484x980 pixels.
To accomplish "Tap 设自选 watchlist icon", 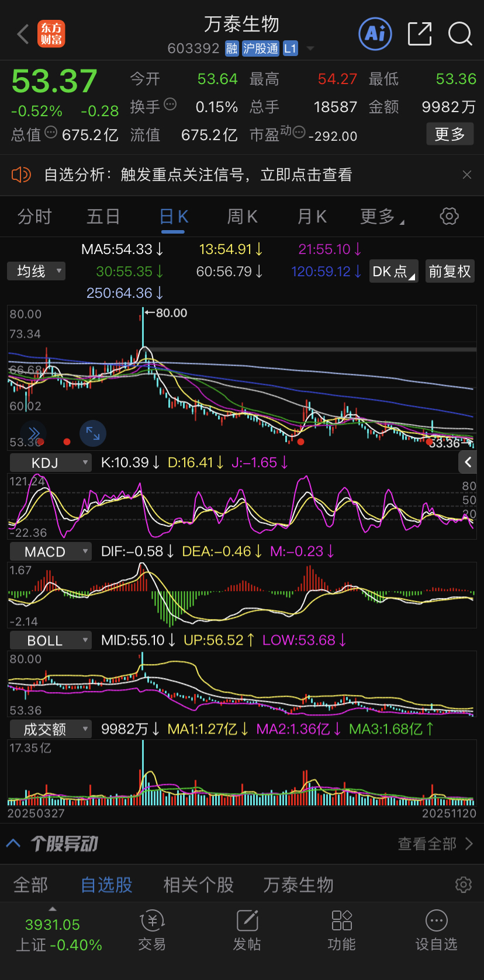I will click(436, 930).
